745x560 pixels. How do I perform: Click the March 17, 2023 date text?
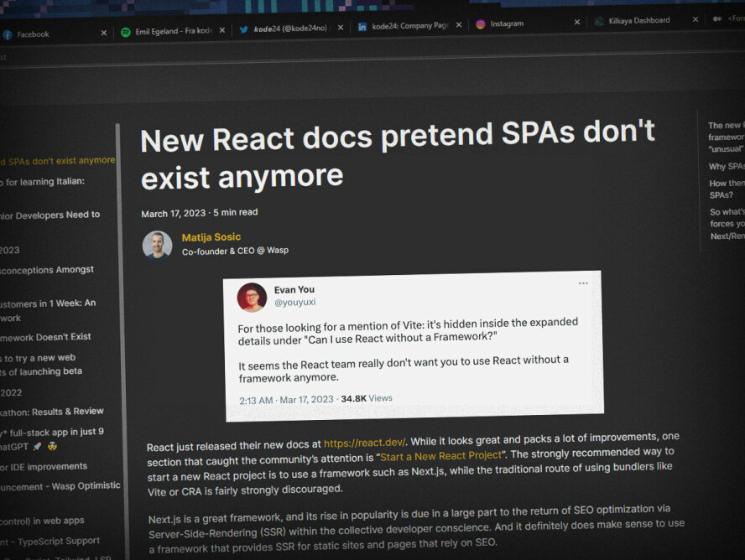[174, 214]
